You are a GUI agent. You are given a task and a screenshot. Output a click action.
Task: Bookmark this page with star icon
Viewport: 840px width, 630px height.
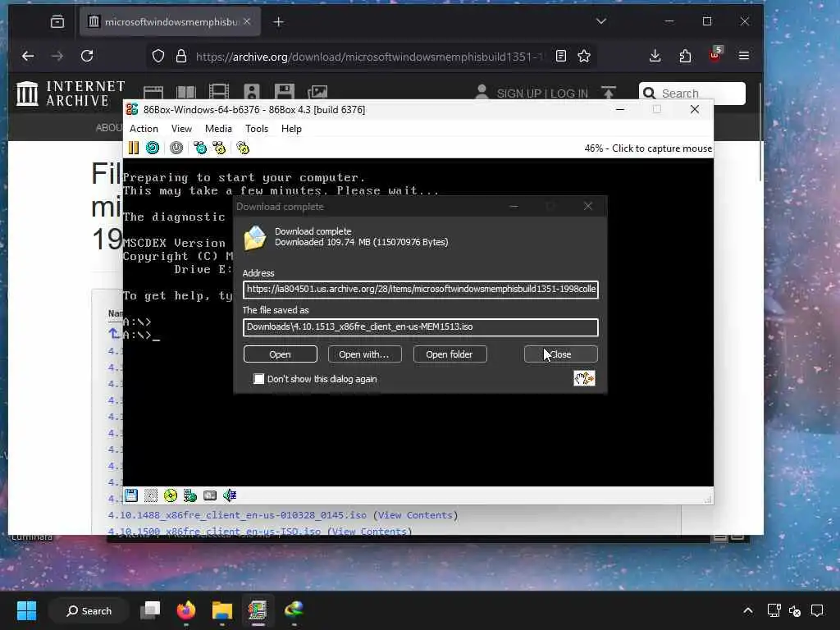click(x=584, y=57)
